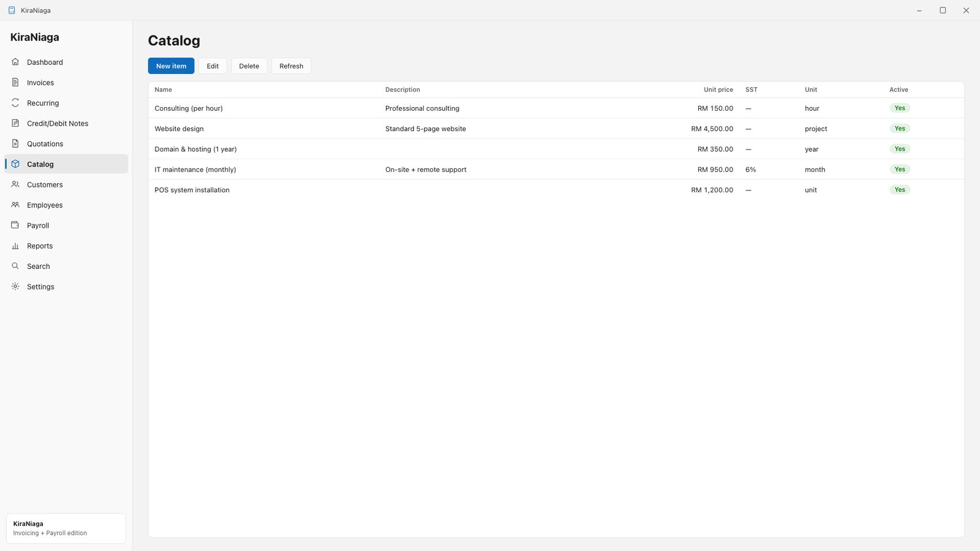The height and width of the screenshot is (551, 980).
Task: Click the RM 950.00 price
Action: [715, 170]
